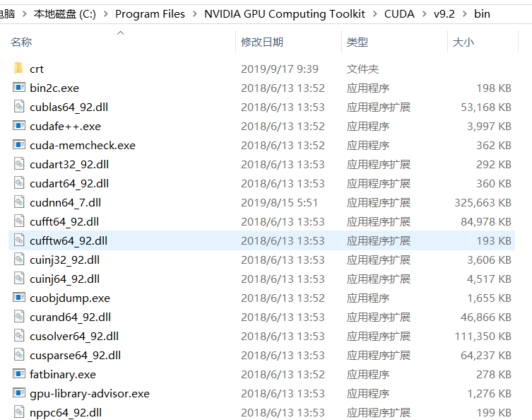Select the file name cufftw64_92.dll
Image resolution: width=532 pixels, height=420 pixels.
69,240
